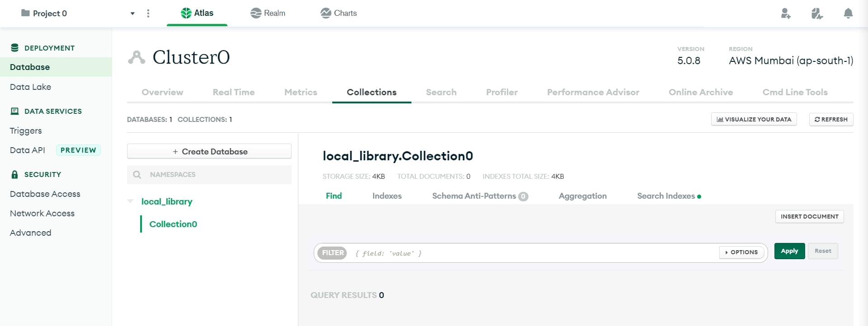Image resolution: width=868 pixels, height=326 pixels.
Task: Select the local_library database
Action: [x=167, y=201]
